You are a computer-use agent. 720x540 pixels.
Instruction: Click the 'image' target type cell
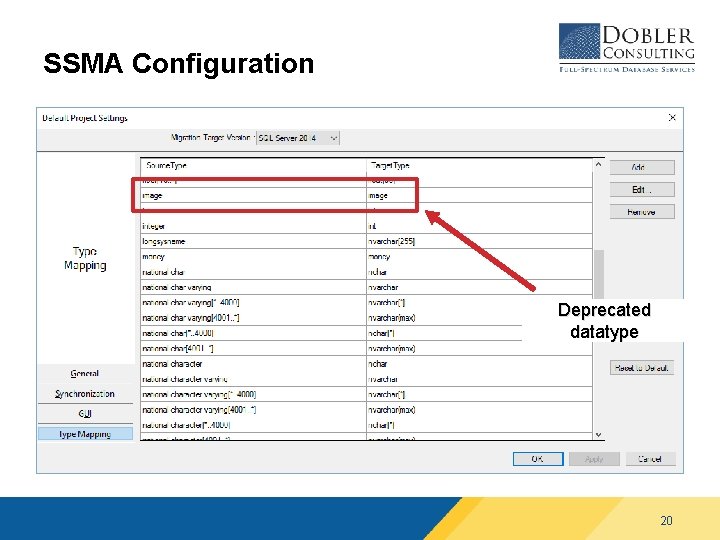tap(479, 196)
